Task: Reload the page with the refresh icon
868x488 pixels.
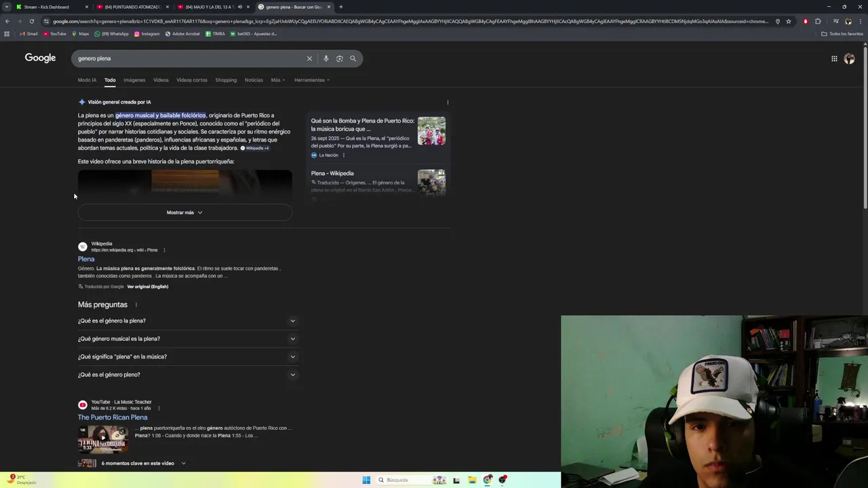Action: point(31,21)
